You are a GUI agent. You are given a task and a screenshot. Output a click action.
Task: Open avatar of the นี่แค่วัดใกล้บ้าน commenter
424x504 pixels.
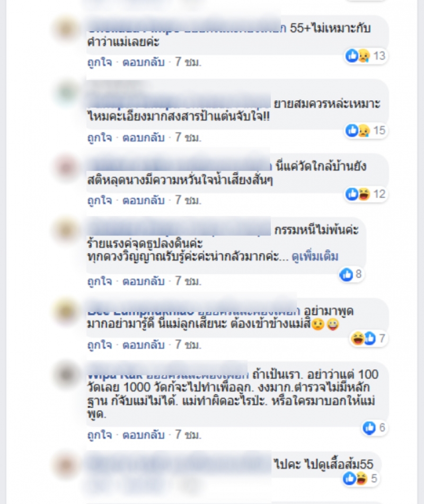(66, 167)
